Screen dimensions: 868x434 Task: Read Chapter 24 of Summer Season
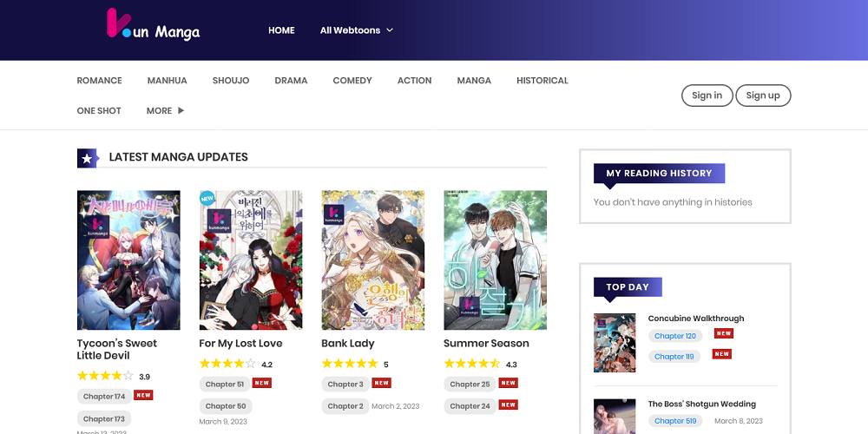470,406
